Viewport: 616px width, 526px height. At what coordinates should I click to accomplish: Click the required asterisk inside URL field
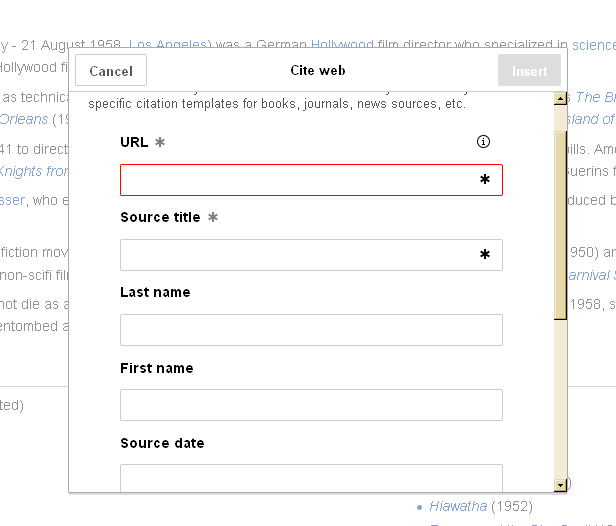pos(485,180)
